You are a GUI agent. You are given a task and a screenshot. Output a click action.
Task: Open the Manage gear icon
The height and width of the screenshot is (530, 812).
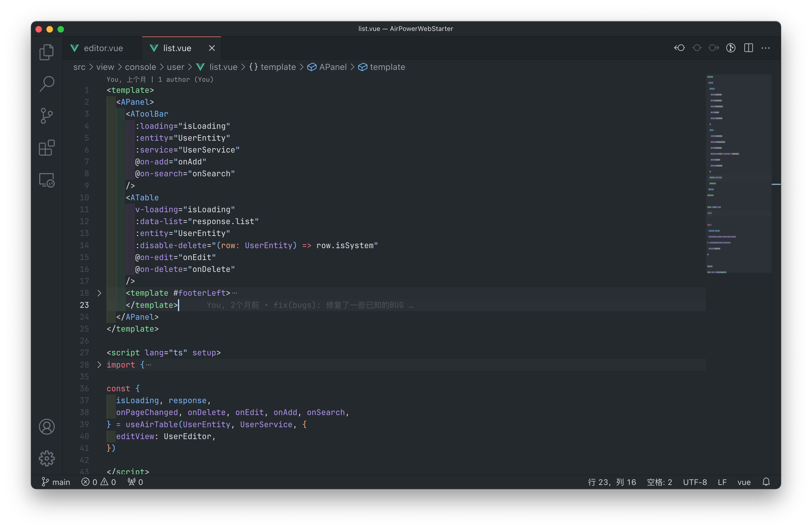tap(47, 458)
